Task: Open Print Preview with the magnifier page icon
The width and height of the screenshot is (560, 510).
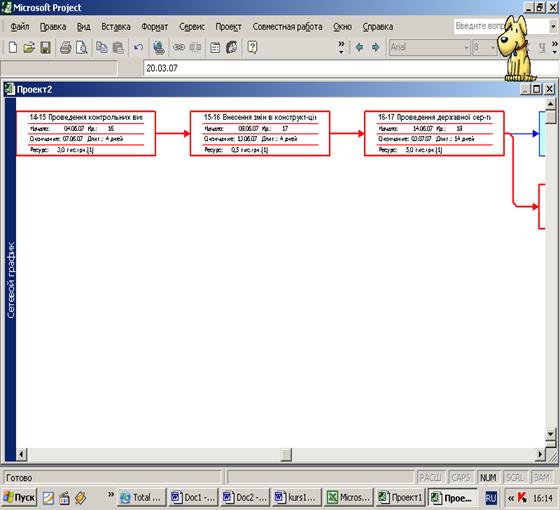Action: 81,47
